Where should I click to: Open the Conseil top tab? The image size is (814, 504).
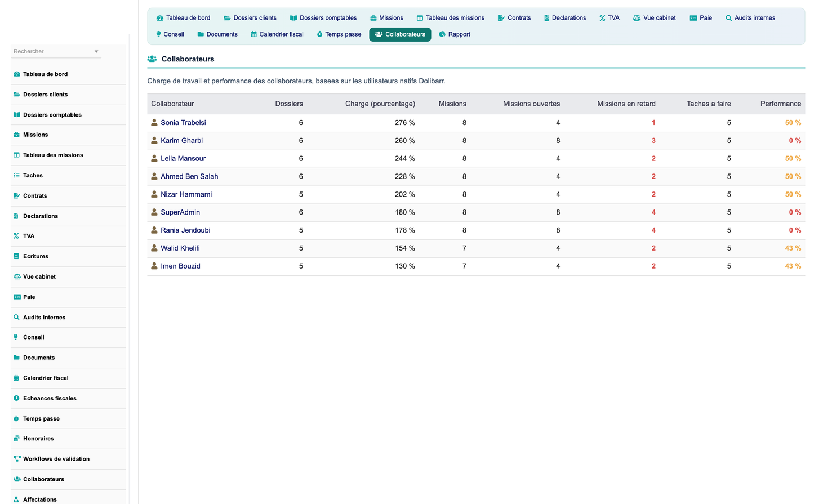coord(170,34)
